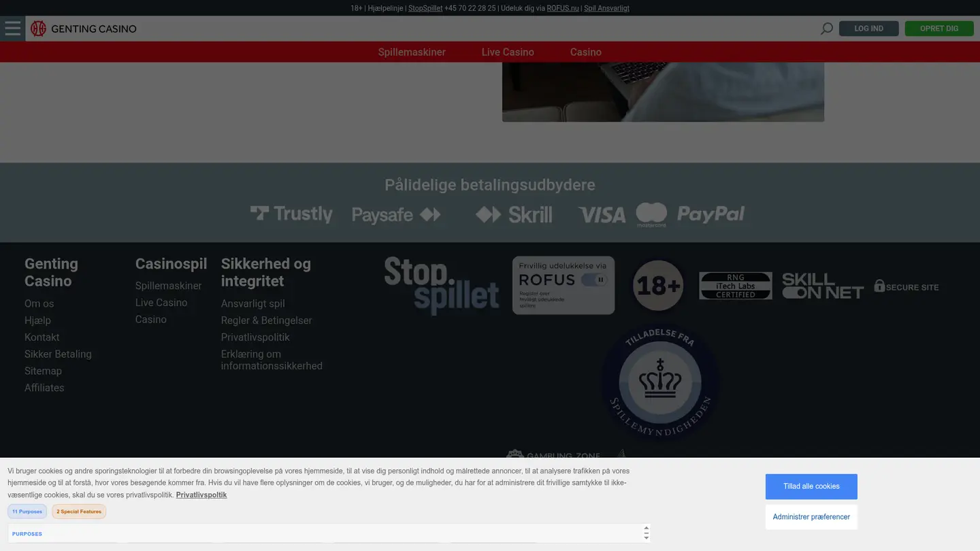The image size is (980, 551).
Task: Open the search magnifier icon
Action: pos(826,29)
